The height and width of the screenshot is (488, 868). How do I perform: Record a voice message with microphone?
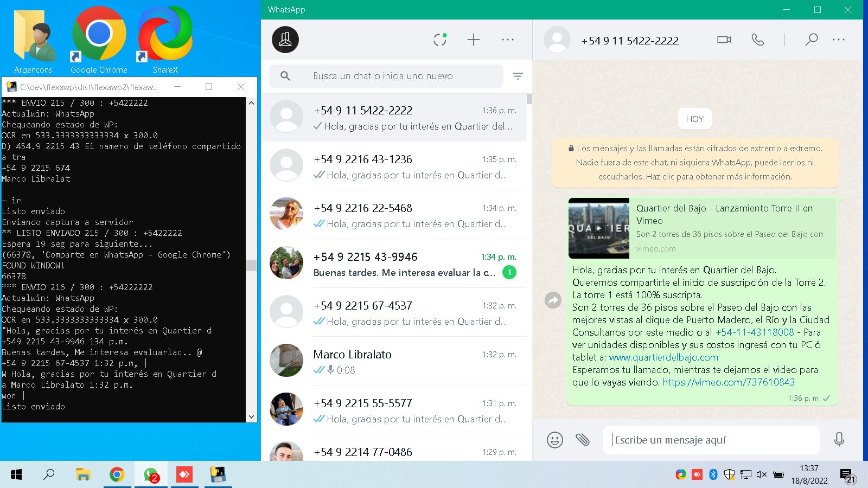click(x=839, y=440)
